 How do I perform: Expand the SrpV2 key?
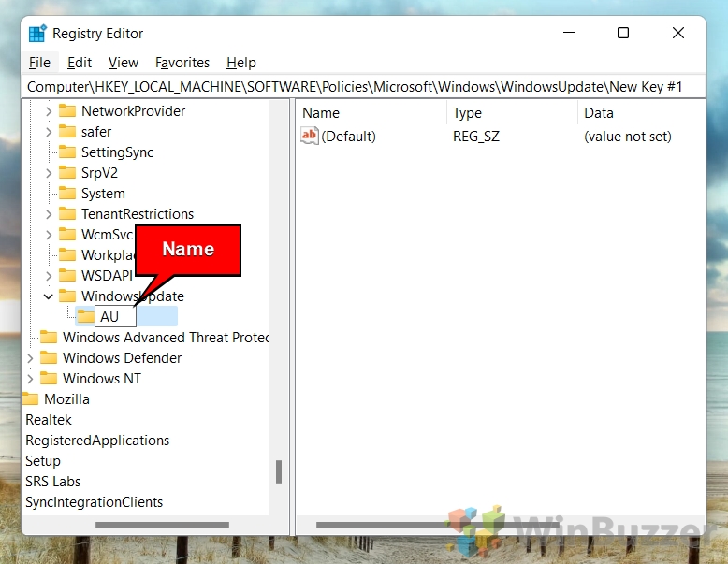pos(49,173)
